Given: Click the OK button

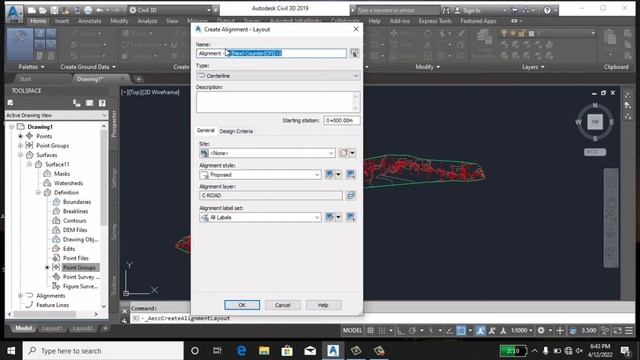Looking at the screenshot, I should tap(242, 305).
